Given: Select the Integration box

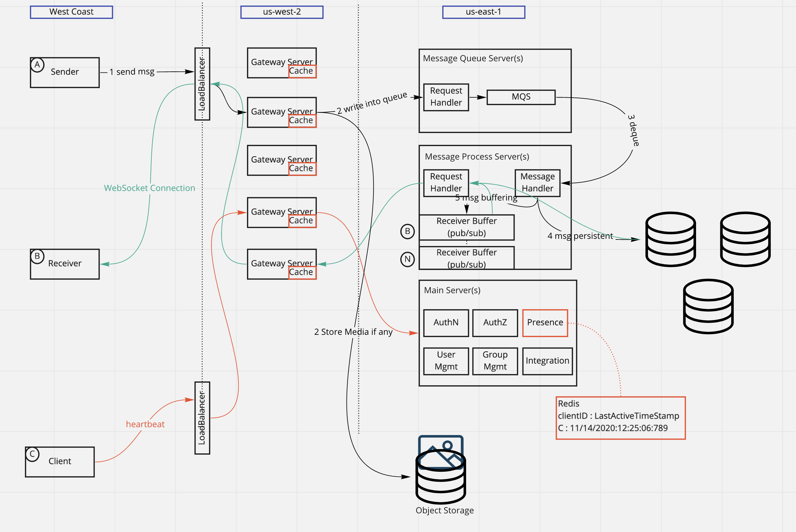Looking at the screenshot, I should pyautogui.click(x=547, y=361).
